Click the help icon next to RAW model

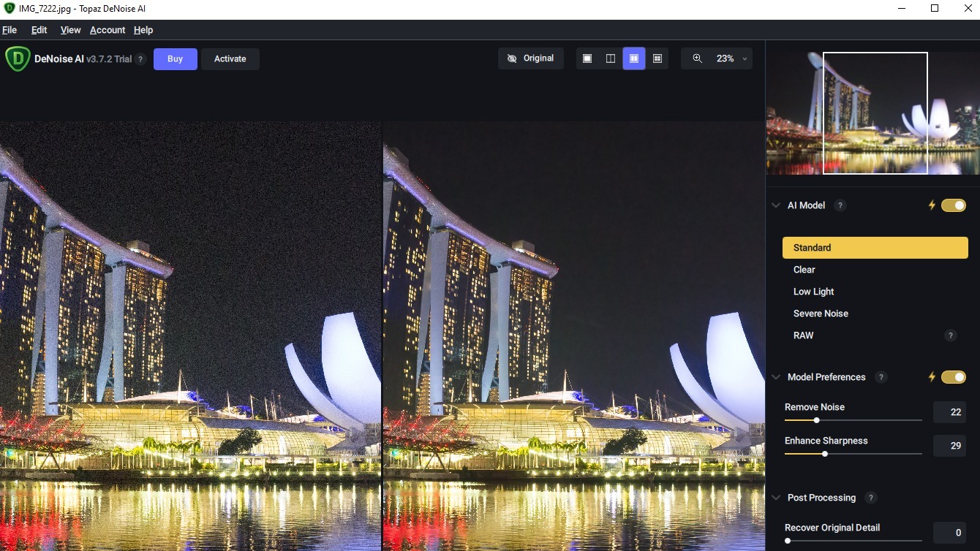click(x=950, y=335)
